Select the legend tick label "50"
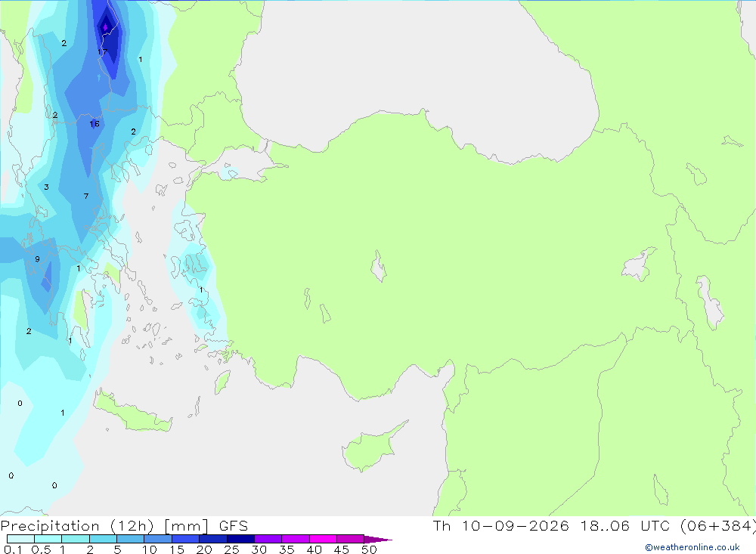 (370, 549)
